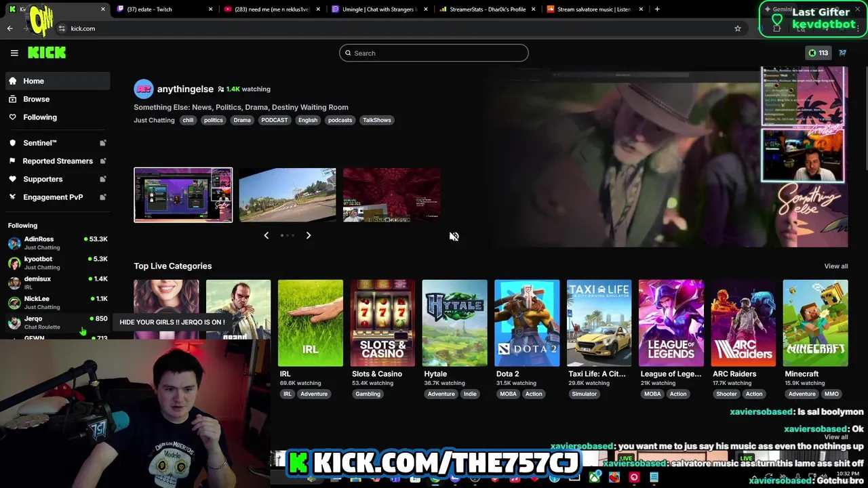Click the profile icon beside 113
Image resolution: width=868 pixels, height=488 pixels.
pos(842,53)
